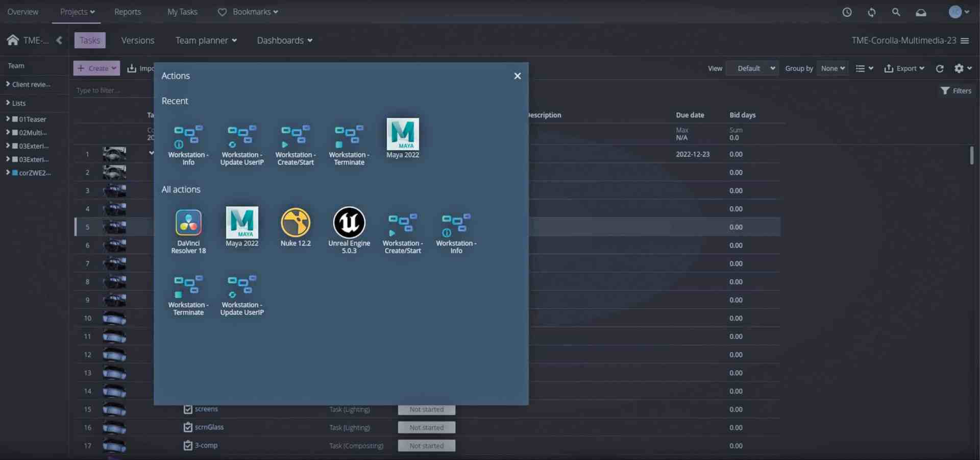Toggle the checkbox icon beside 3-comp task
This screenshot has width=980, height=460.
click(x=187, y=446)
